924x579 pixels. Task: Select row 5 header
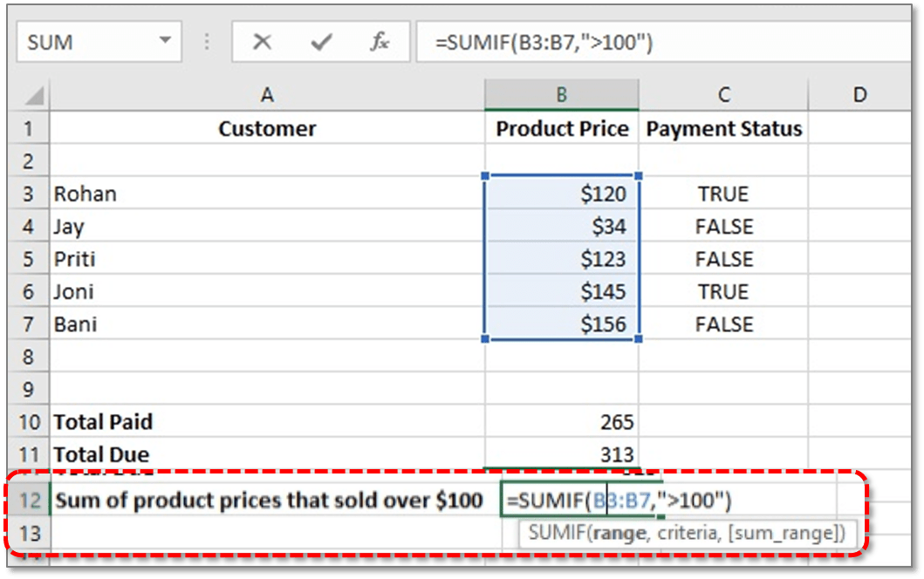click(x=28, y=259)
